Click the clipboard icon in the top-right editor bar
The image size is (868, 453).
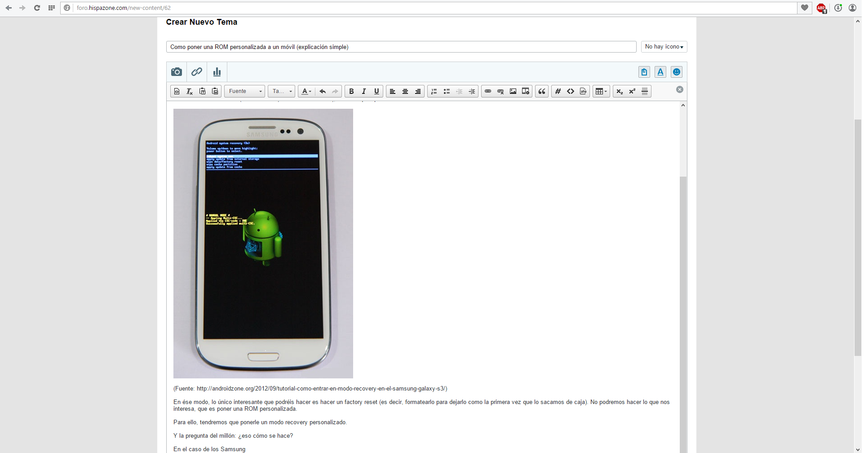coord(644,72)
